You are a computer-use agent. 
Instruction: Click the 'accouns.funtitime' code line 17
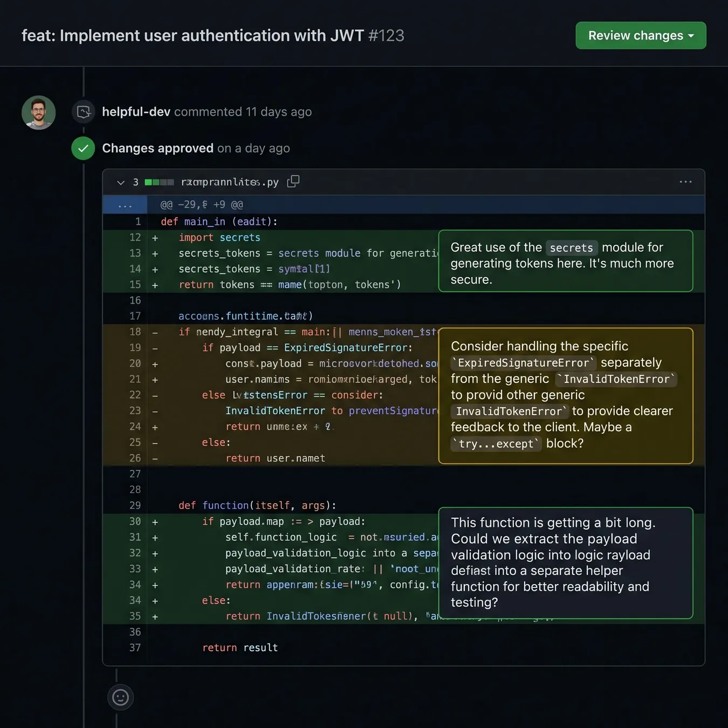click(245, 316)
